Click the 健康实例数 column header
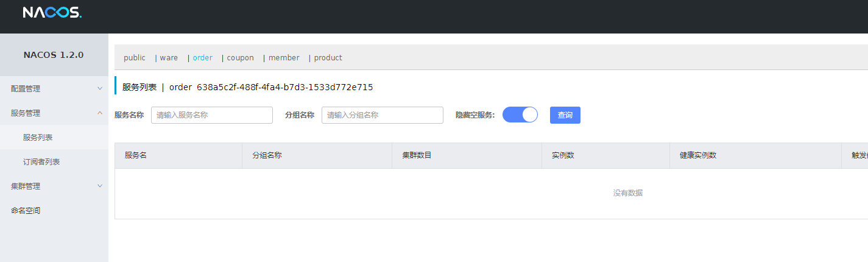Viewport: 868px width, 262px height. 698,155
